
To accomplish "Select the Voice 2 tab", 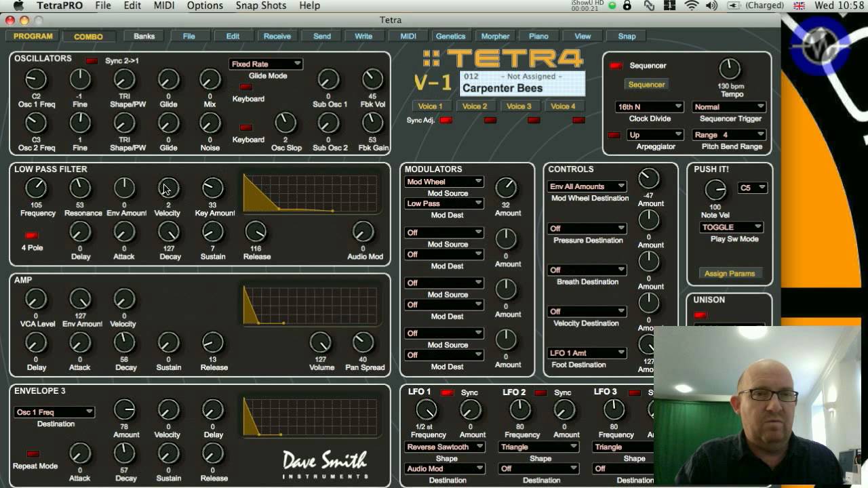I will (475, 106).
